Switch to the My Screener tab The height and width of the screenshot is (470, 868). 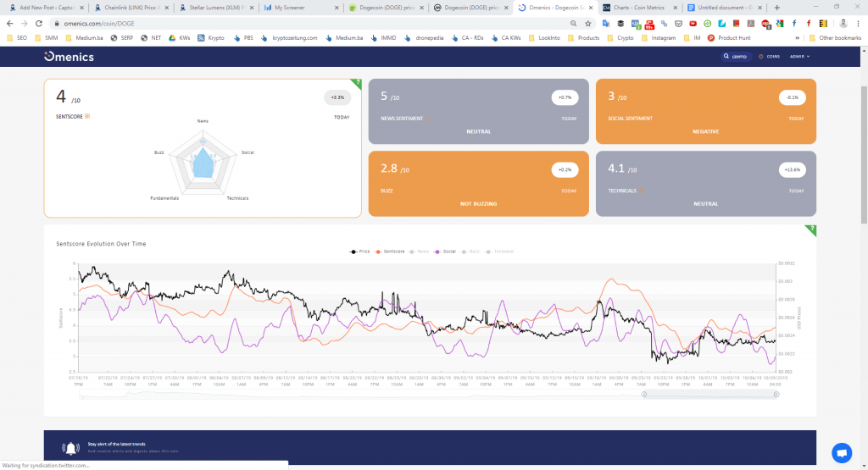[x=303, y=8]
